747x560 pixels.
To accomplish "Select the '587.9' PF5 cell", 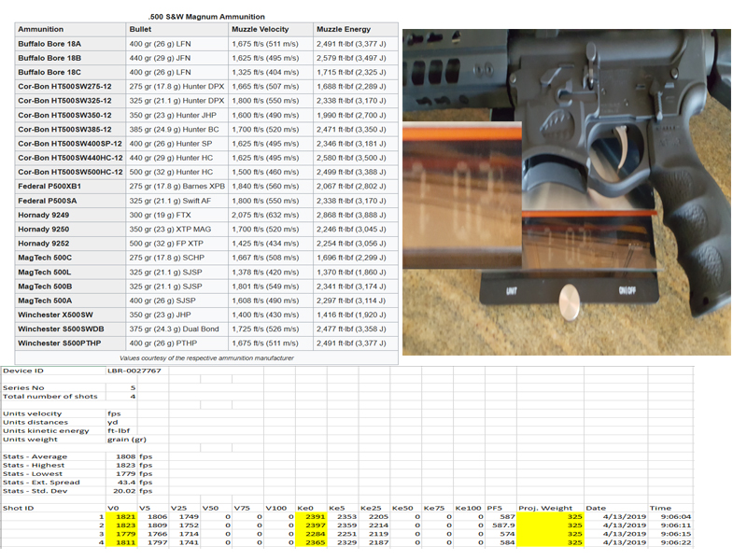I will click(x=500, y=525).
